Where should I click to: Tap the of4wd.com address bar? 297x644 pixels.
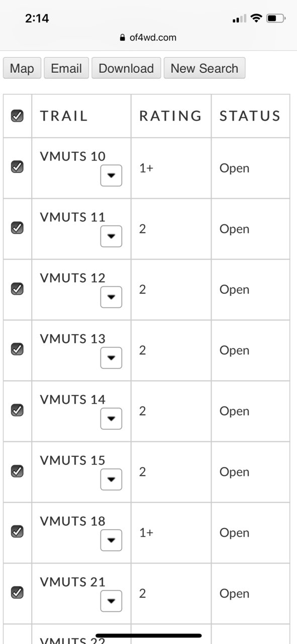[x=148, y=37]
